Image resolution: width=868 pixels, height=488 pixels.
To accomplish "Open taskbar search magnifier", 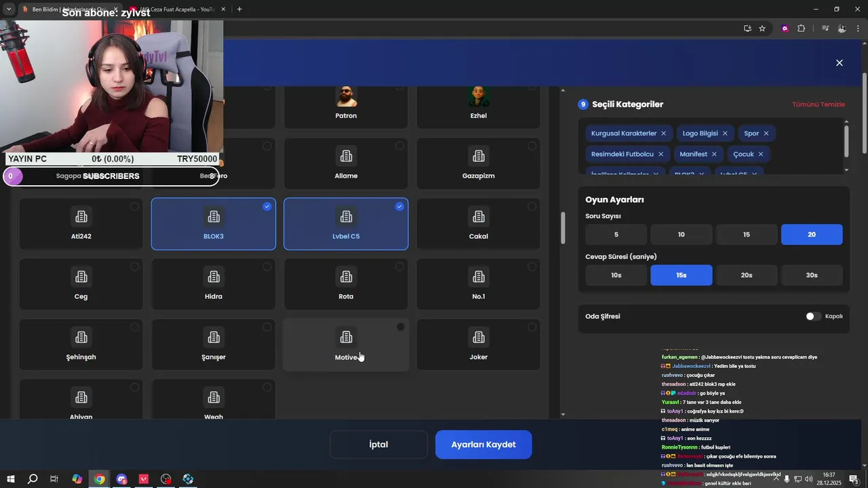I will [33, 479].
